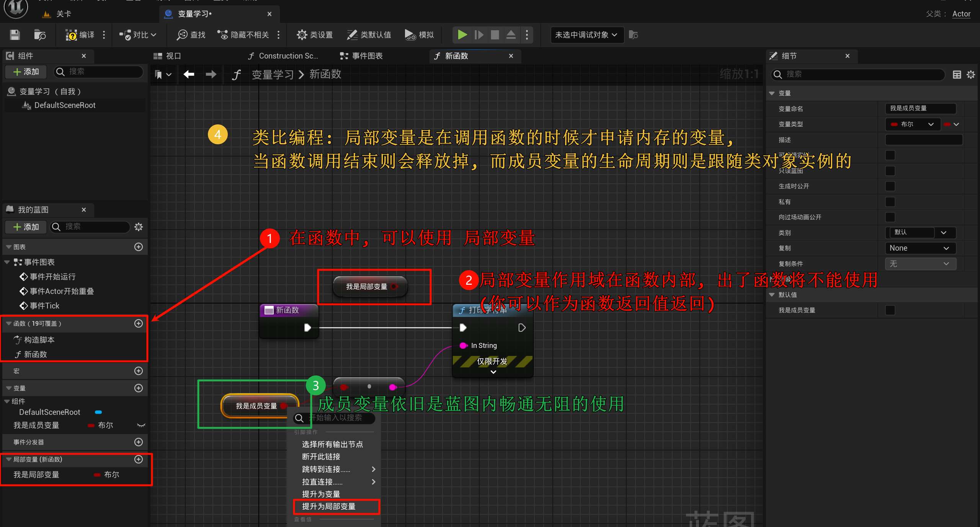
Task: Toggle default value checkbox for 我是成员变量
Action: pos(890,310)
